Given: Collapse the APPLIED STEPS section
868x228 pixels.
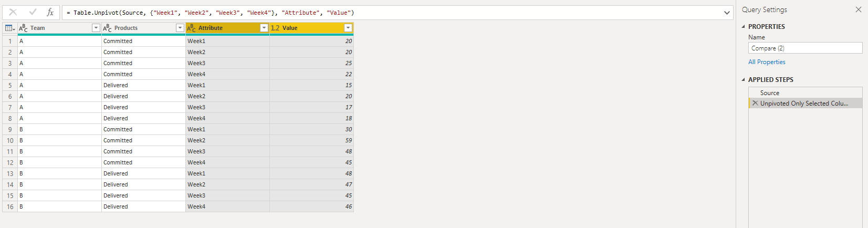Looking at the screenshot, I should point(743,80).
